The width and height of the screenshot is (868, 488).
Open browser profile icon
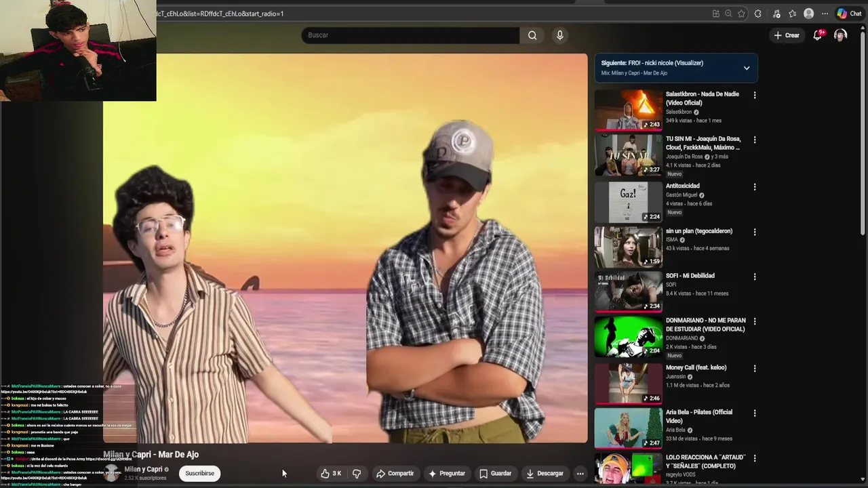pyautogui.click(x=808, y=14)
